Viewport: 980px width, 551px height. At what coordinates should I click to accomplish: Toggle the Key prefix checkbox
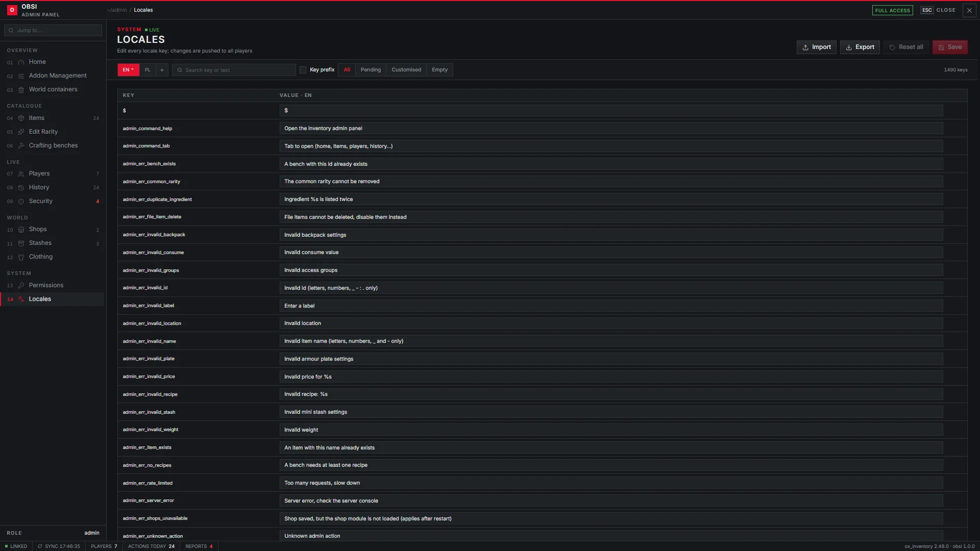coord(303,70)
